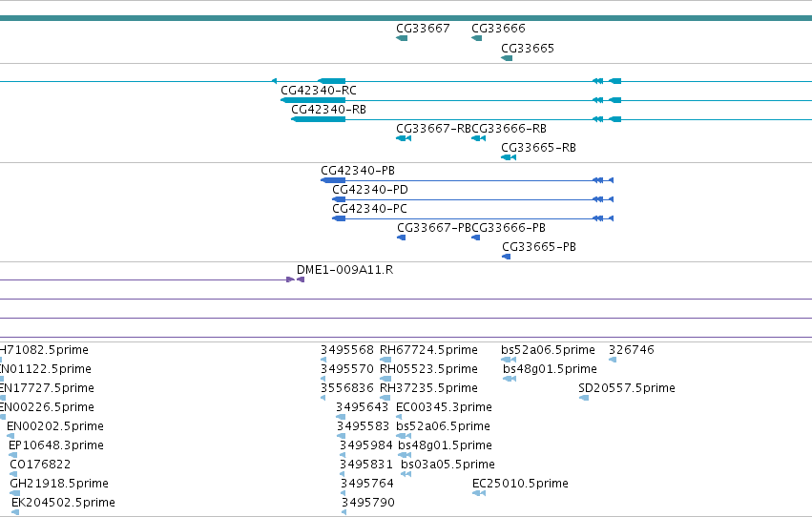Select EST label EN00226.5prime
812x517 pixels.
(47, 407)
